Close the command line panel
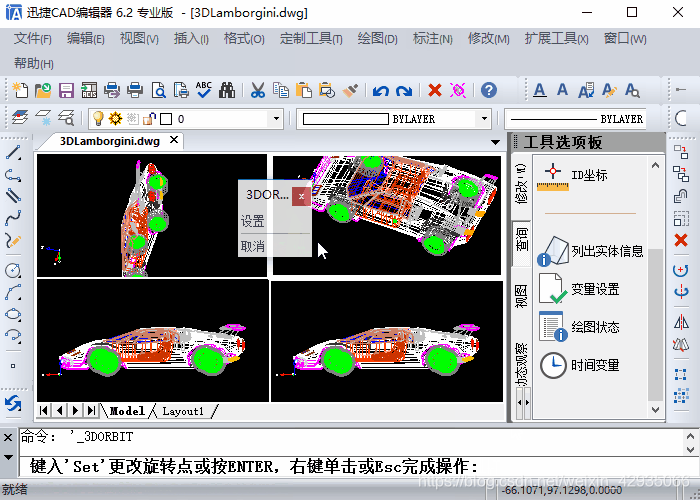This screenshot has height=500, width=700. tap(8, 437)
